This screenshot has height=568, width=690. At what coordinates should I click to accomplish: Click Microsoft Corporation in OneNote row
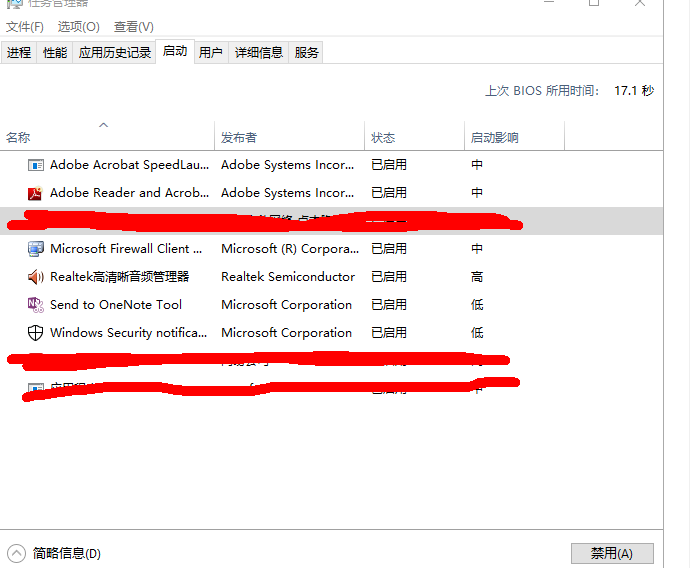pos(286,305)
